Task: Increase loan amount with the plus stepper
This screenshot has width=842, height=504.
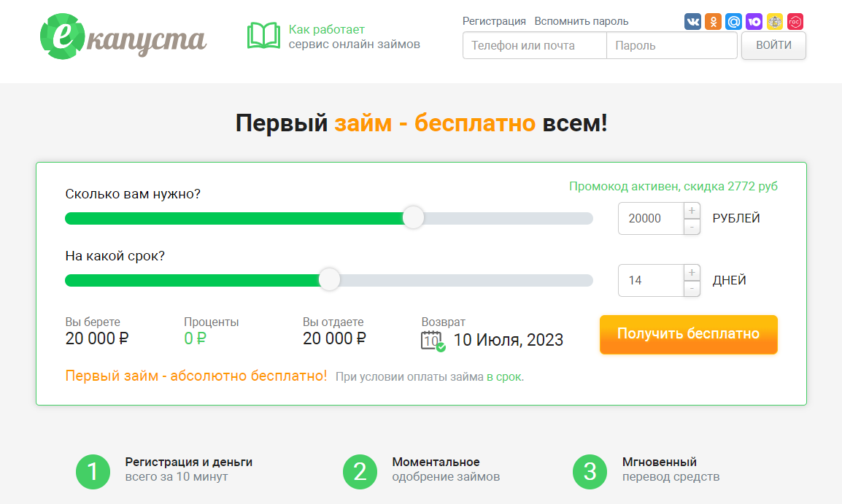Action: (x=691, y=211)
